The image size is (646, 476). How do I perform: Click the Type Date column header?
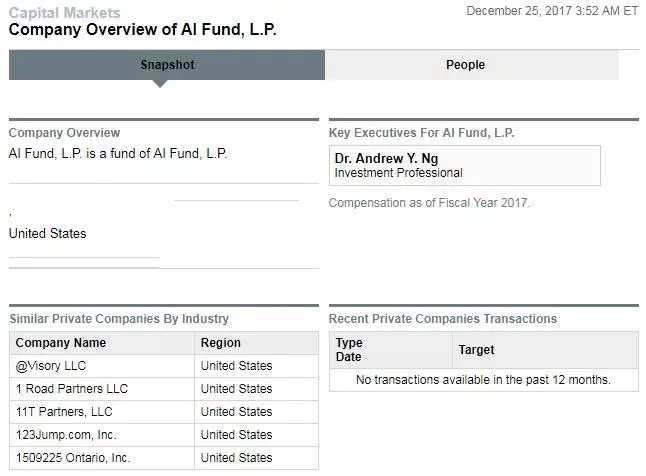[349, 350]
